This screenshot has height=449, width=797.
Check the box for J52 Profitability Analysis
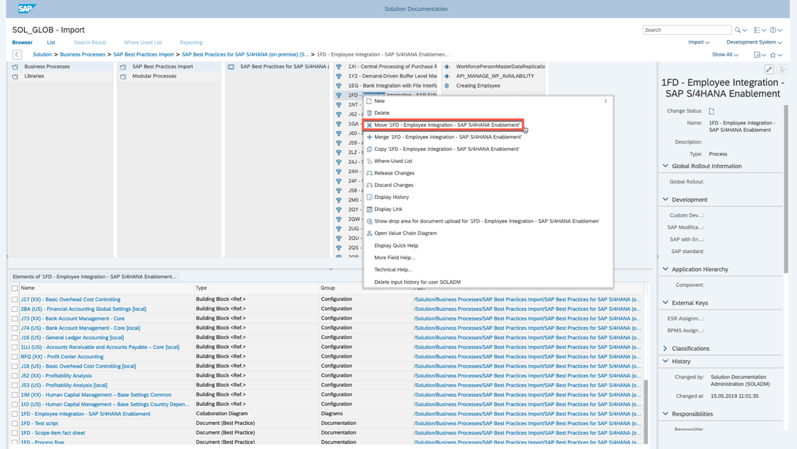point(15,376)
